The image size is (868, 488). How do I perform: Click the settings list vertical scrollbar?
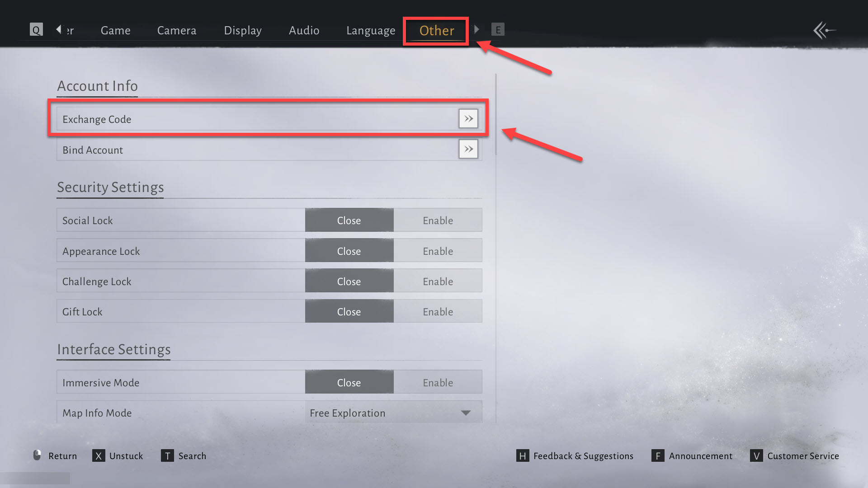(496, 115)
